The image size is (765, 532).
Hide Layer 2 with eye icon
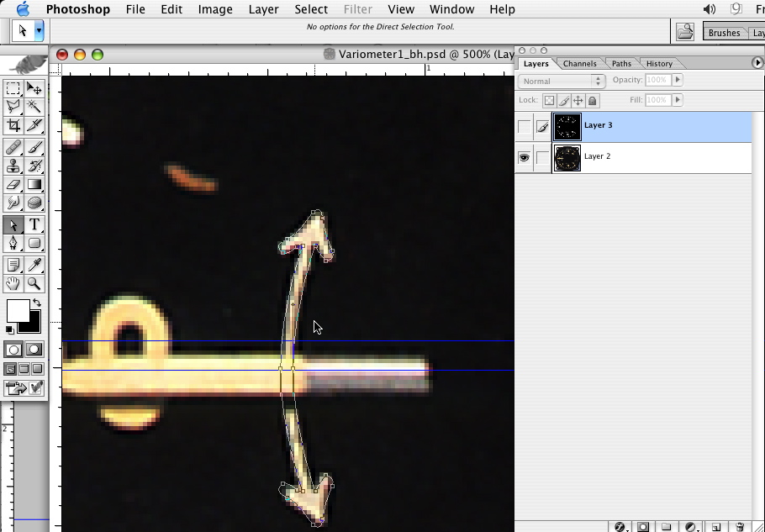coord(525,157)
